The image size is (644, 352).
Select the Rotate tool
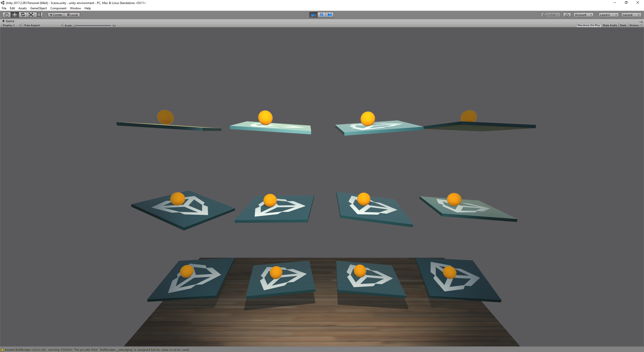[x=23, y=15]
